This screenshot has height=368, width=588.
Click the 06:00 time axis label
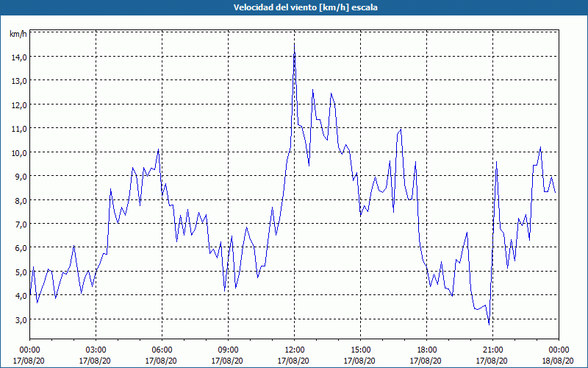click(162, 350)
